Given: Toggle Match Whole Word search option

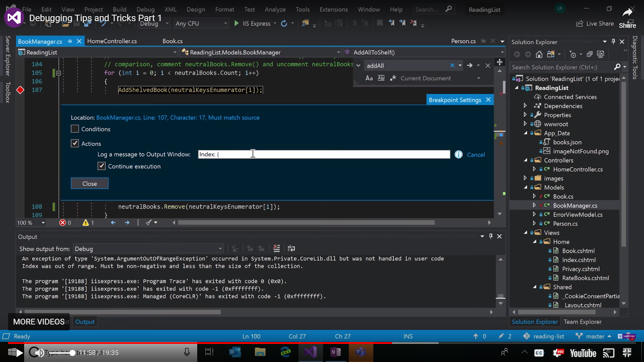Looking at the screenshot, I should pos(381,78).
